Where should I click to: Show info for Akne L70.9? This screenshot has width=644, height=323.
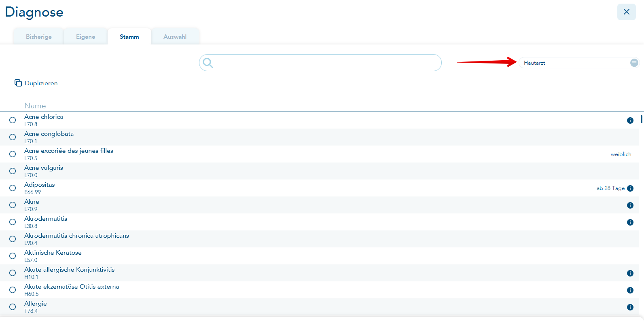[x=630, y=205]
